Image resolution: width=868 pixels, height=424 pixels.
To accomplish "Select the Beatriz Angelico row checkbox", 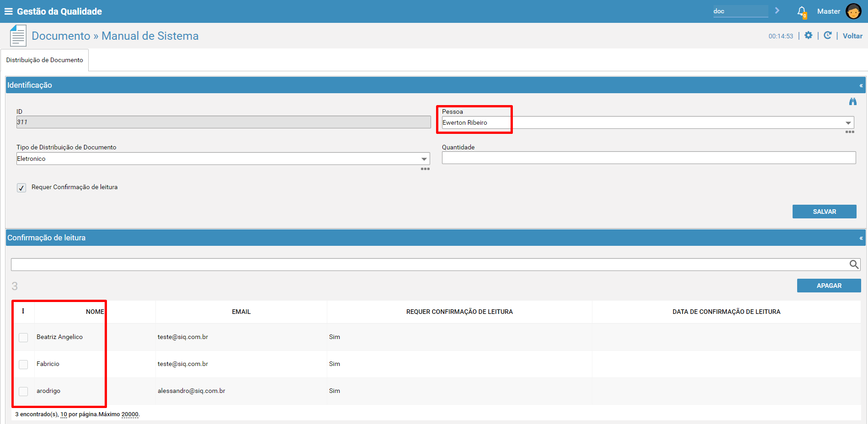I will tap(23, 337).
